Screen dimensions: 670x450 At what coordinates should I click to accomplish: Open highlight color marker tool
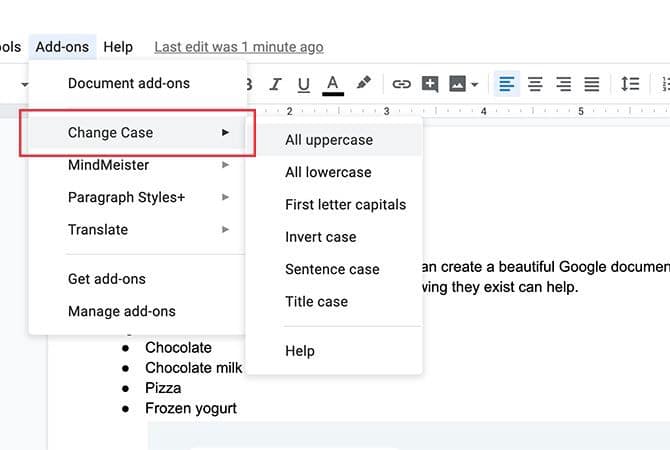363,83
